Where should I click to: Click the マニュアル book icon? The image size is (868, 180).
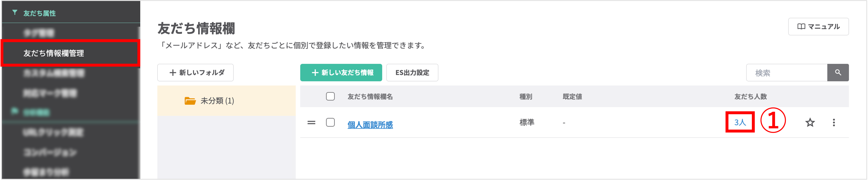(x=801, y=27)
